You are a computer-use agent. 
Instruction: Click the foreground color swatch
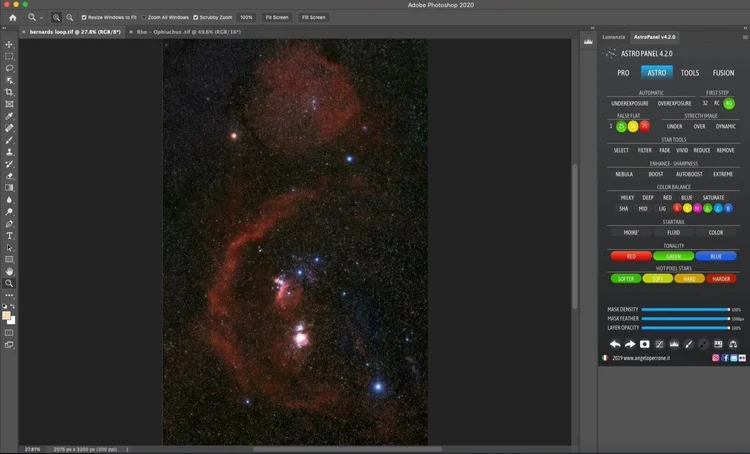(x=6, y=315)
